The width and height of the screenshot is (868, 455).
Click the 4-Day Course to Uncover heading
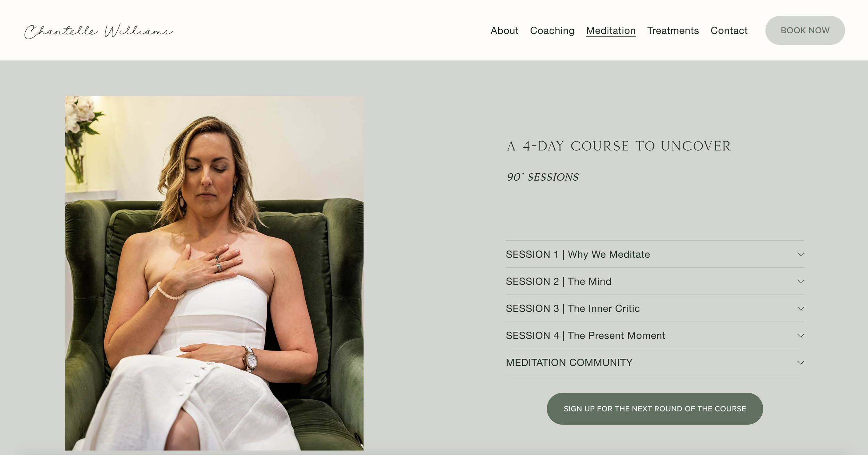[x=619, y=146]
